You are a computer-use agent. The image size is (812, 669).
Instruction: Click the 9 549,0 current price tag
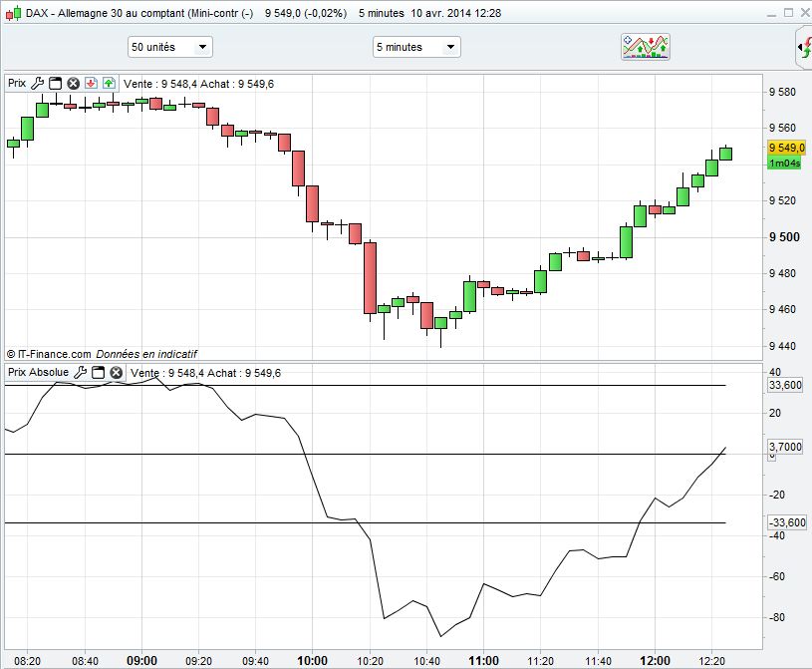click(x=787, y=148)
